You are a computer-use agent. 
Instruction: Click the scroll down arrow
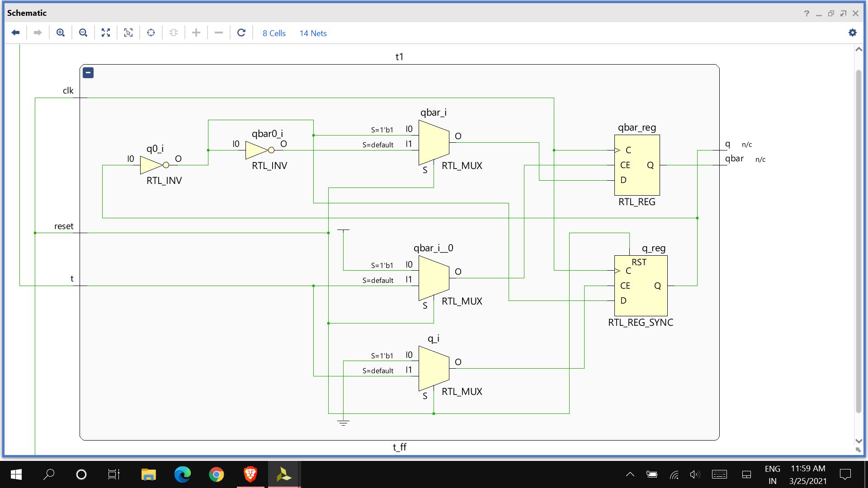pyautogui.click(x=859, y=441)
